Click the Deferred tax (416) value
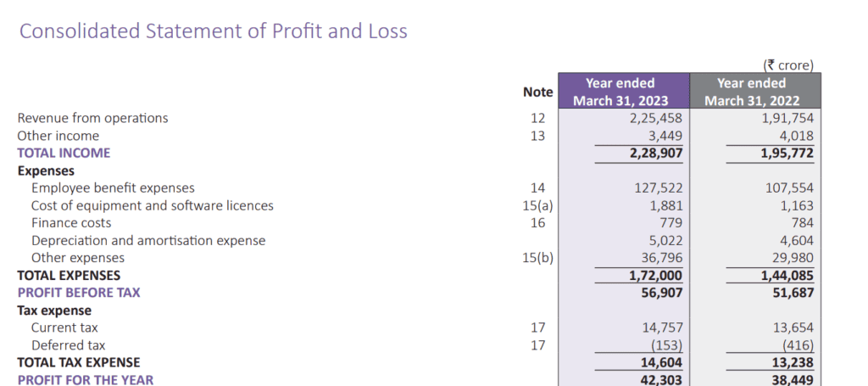Viewport: 868px width, 386px height. click(798, 345)
